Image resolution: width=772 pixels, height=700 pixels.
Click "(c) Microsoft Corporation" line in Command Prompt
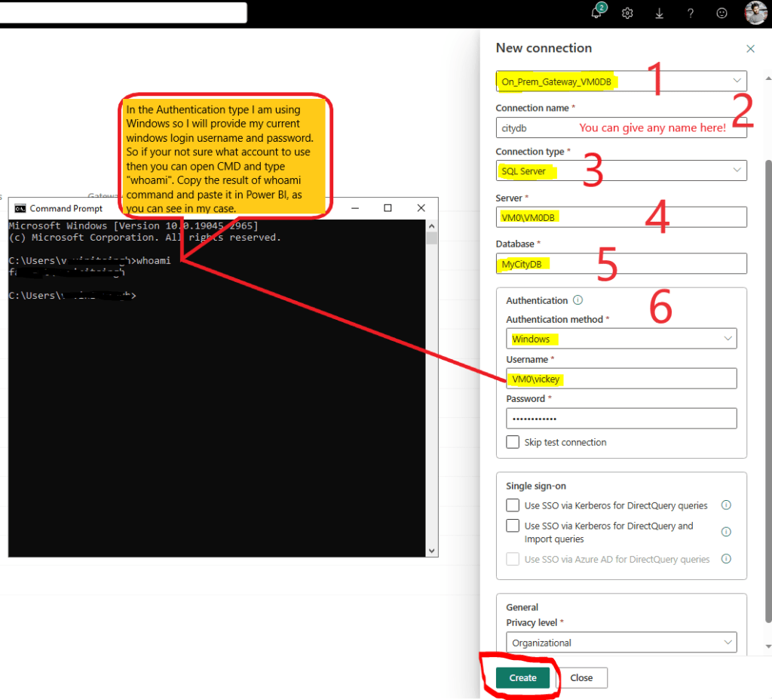coord(144,238)
